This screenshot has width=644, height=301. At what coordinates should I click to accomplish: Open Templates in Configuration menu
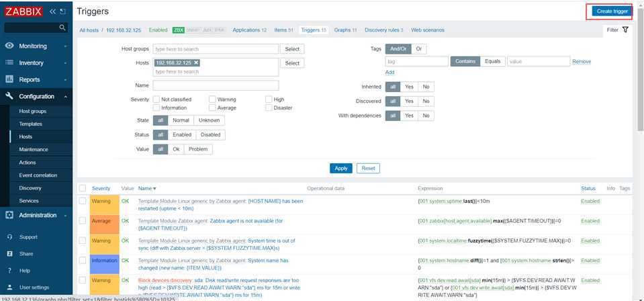pyautogui.click(x=30, y=124)
